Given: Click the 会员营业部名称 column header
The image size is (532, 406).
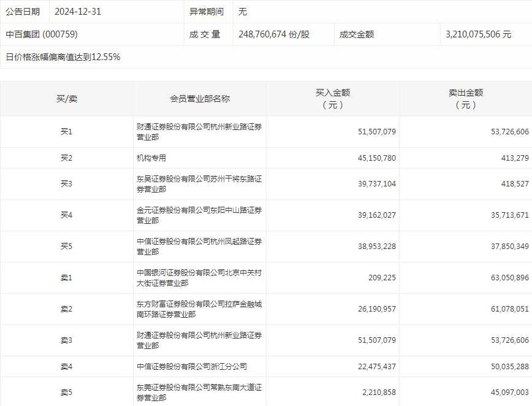Looking at the screenshot, I should click(200, 99).
